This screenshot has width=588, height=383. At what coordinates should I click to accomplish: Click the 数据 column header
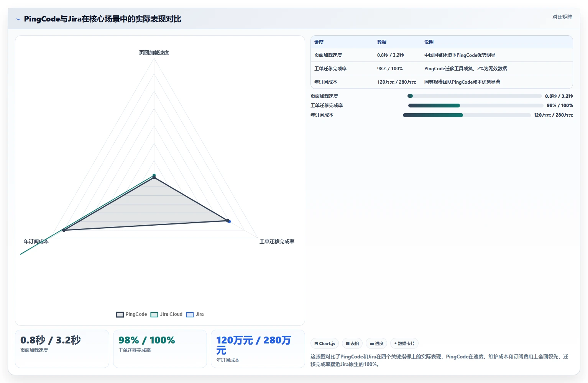(x=382, y=42)
